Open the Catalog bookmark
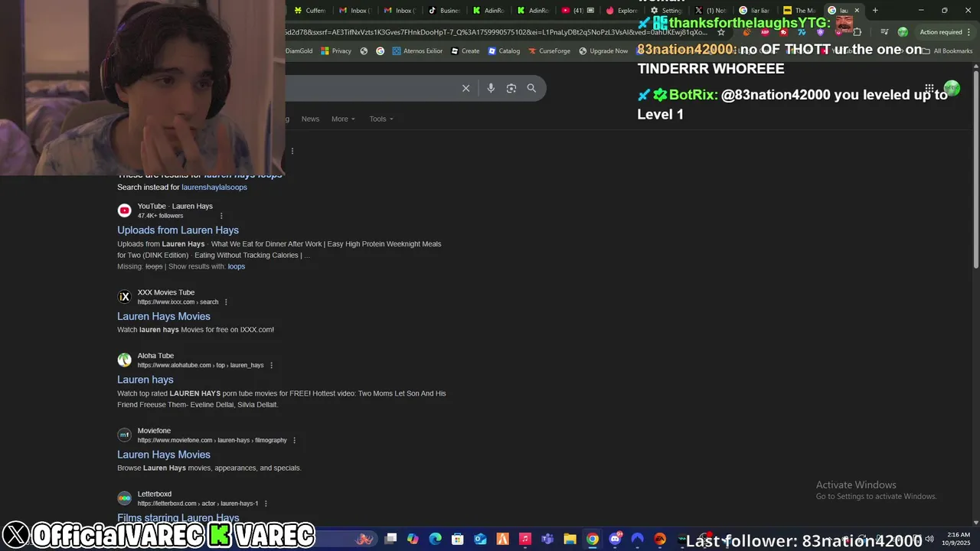Screen dimensions: 980x551 coord(504,51)
